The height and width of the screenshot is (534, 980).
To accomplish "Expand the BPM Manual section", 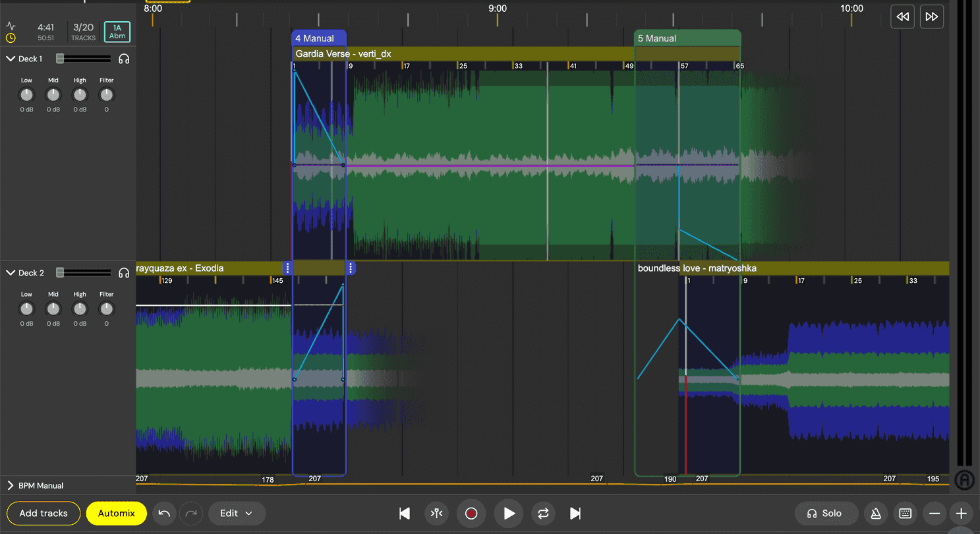I will pyautogui.click(x=9, y=485).
